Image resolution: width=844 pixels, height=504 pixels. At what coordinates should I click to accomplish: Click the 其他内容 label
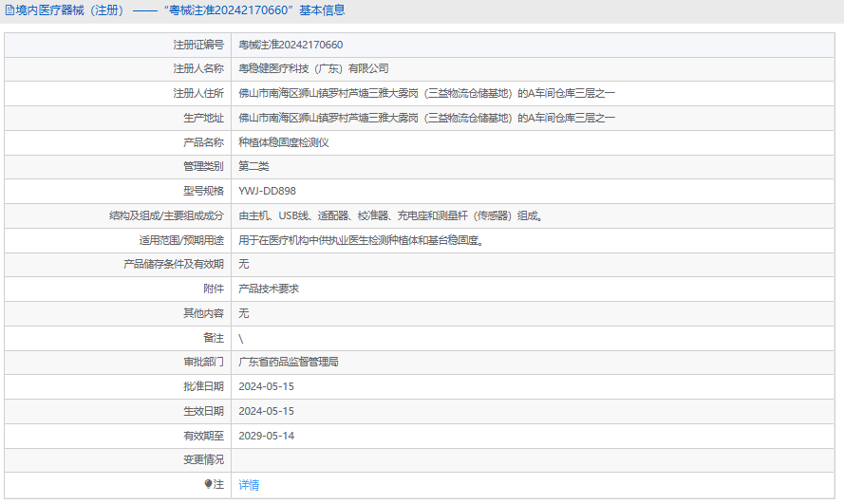[x=203, y=313]
